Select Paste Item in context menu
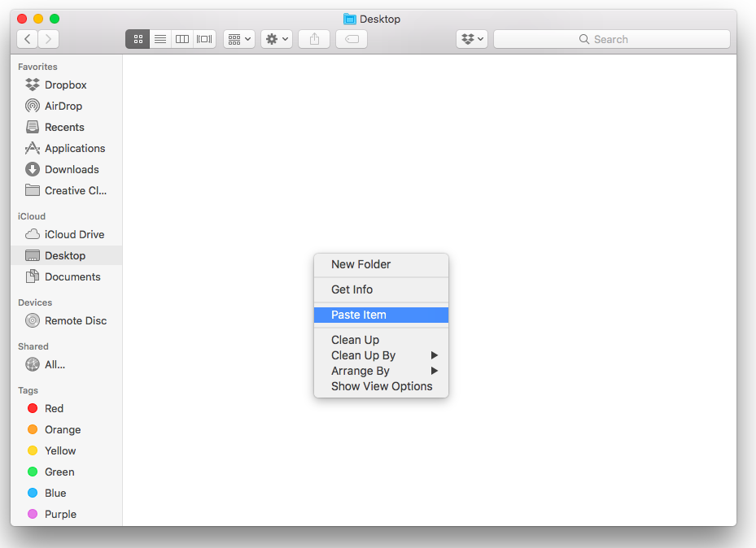Screen dimensions: 756x548 [381, 315]
